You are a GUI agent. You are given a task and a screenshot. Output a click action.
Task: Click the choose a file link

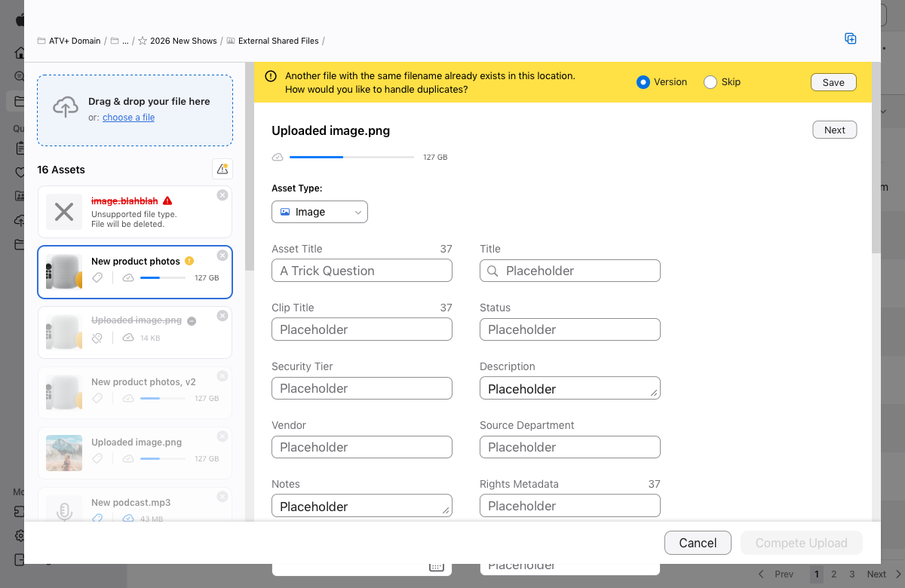pyautogui.click(x=128, y=117)
